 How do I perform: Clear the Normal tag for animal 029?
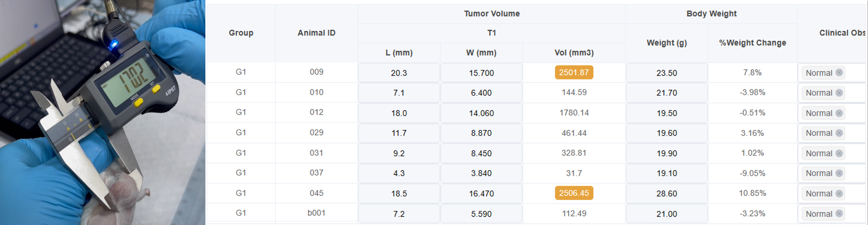[x=839, y=133]
